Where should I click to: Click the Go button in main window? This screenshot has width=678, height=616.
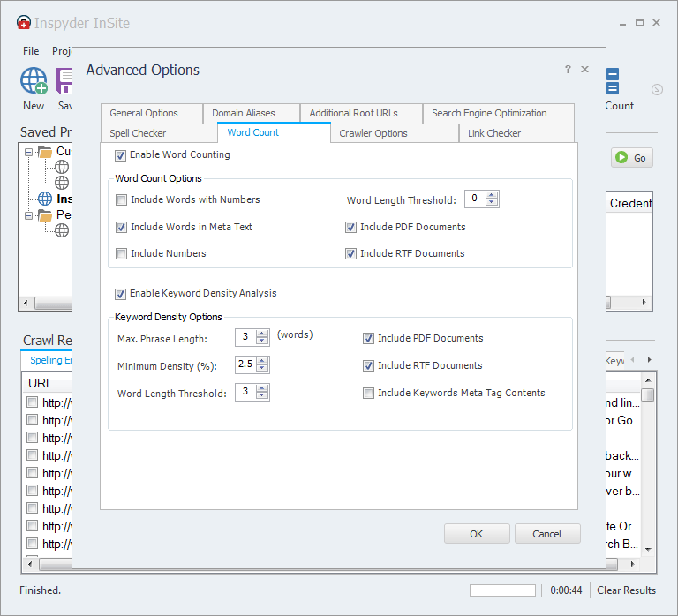tap(632, 158)
